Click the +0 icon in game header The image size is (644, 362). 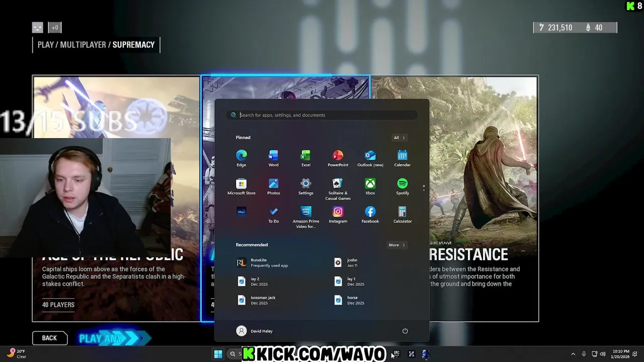[55, 28]
